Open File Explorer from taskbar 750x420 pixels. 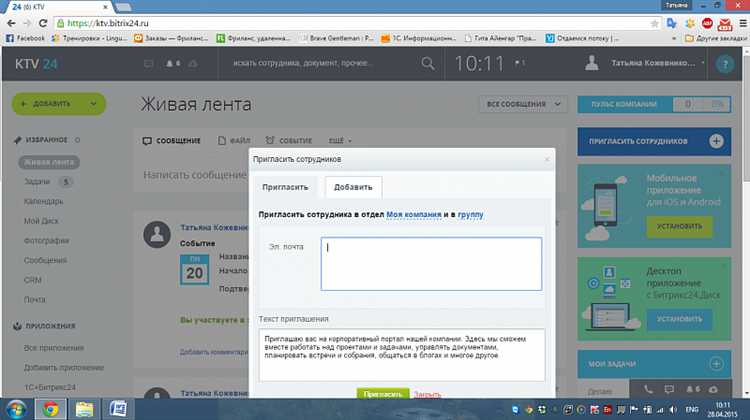[x=84, y=409]
